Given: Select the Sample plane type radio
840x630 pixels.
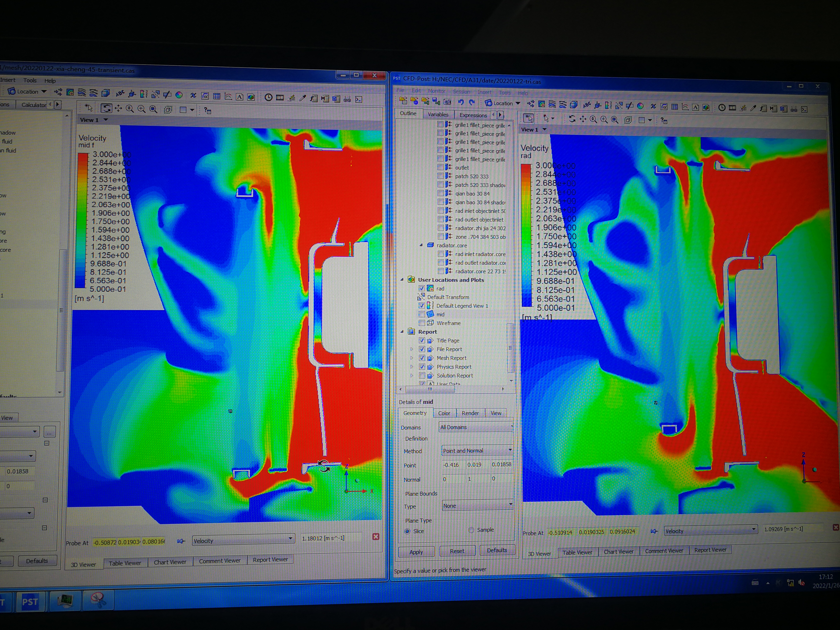Looking at the screenshot, I should (x=471, y=530).
